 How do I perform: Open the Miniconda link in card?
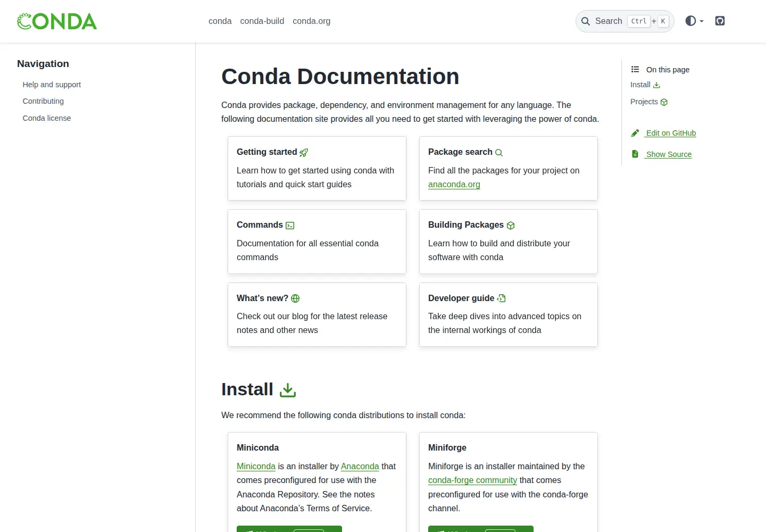[256, 467]
